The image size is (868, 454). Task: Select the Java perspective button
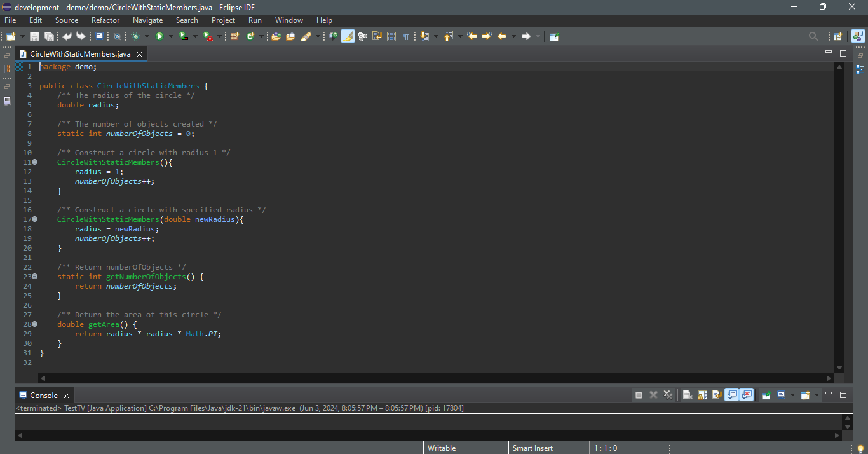point(858,36)
